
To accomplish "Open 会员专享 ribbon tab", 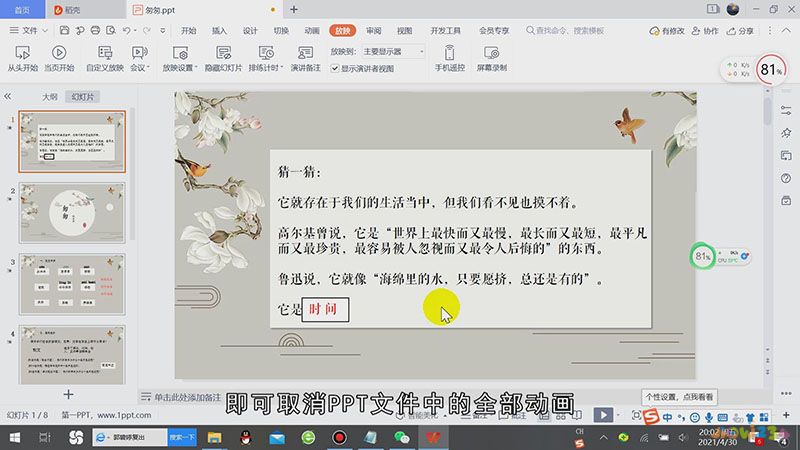I will (494, 31).
